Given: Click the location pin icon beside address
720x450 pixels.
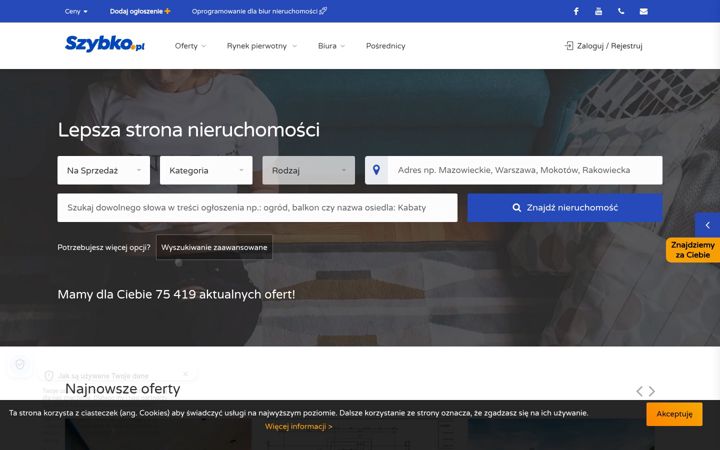Looking at the screenshot, I should click(x=376, y=170).
